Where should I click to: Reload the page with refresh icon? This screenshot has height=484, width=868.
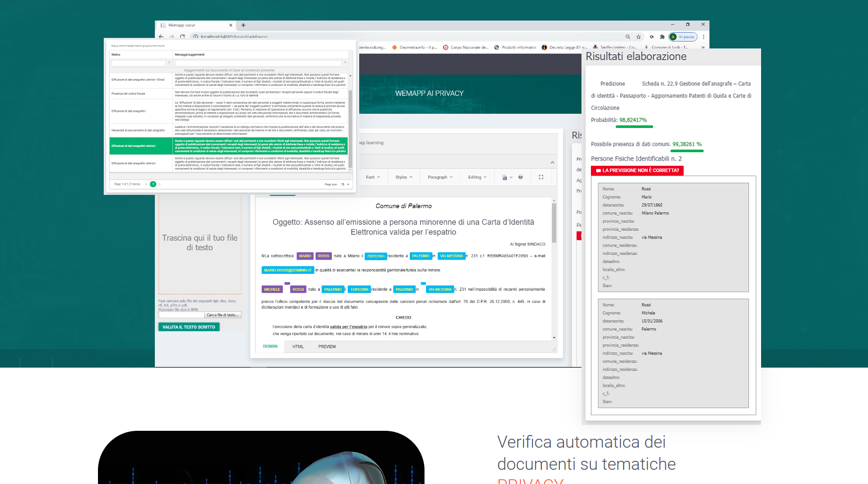182,36
